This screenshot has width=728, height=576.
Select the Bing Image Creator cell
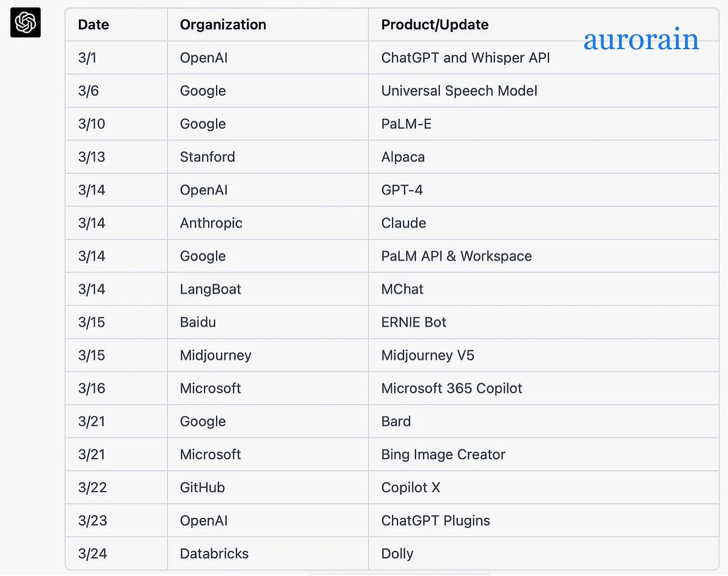(443, 455)
